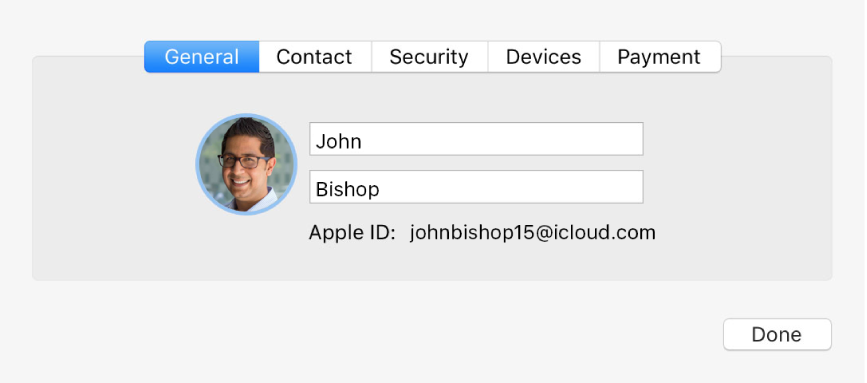Click the circular profile photo
Screen dimensions: 867x383
point(247,164)
